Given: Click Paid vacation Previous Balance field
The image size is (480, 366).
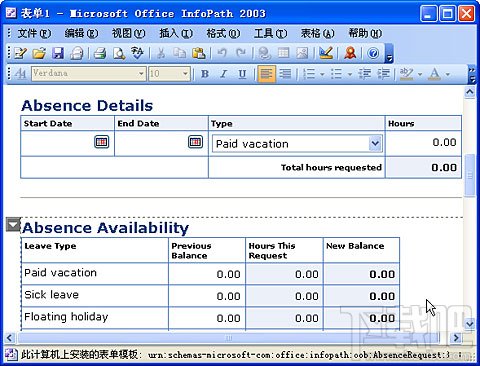Looking at the screenshot, I should (x=207, y=274).
